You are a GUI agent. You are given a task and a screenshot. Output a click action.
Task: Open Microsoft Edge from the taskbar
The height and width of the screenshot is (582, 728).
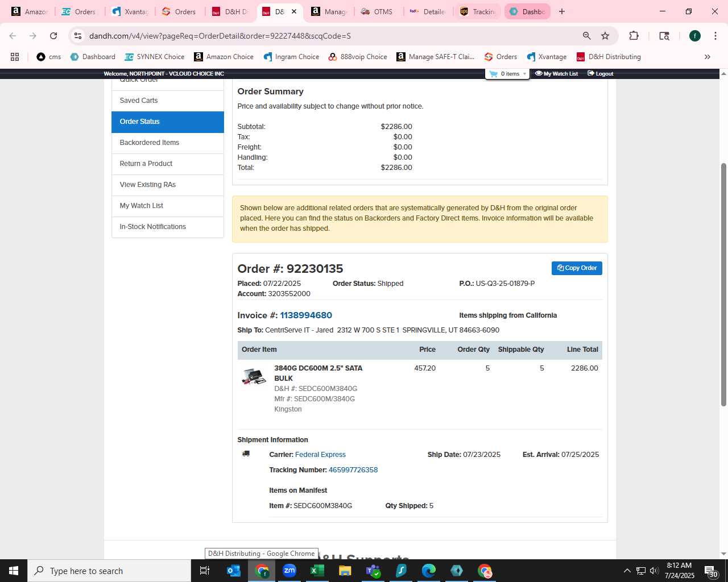pos(429,571)
